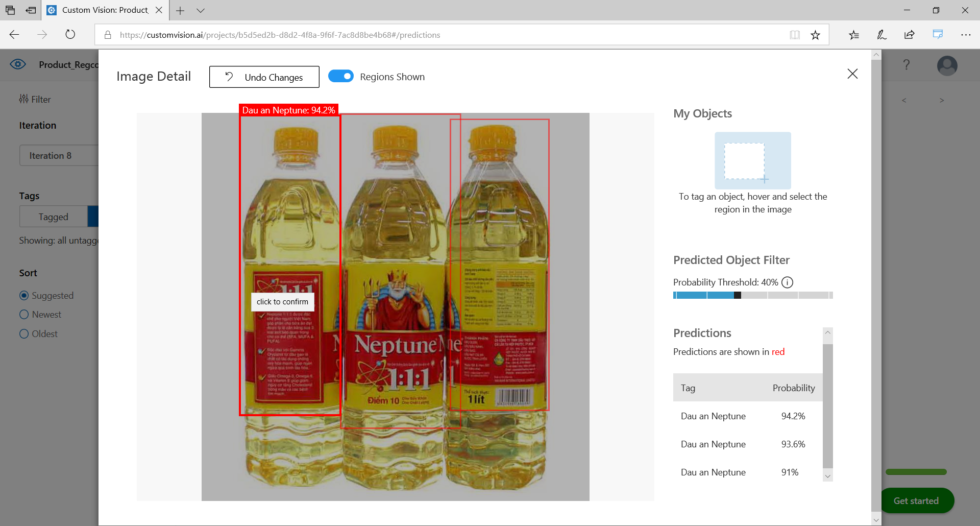Screen dimensions: 980x526
Task: Select the middle bottle predicted region box
Action: pos(401,271)
